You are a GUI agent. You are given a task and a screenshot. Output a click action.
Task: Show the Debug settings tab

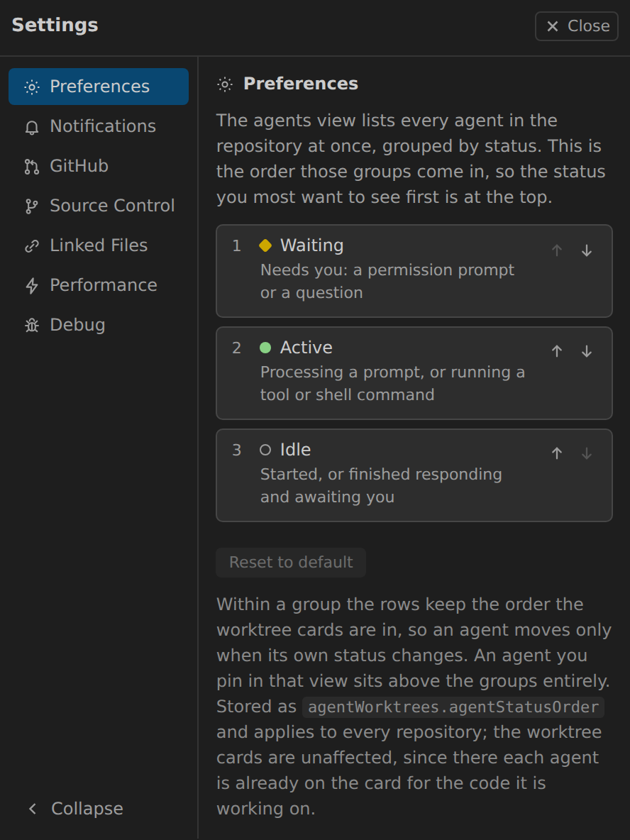(99, 325)
